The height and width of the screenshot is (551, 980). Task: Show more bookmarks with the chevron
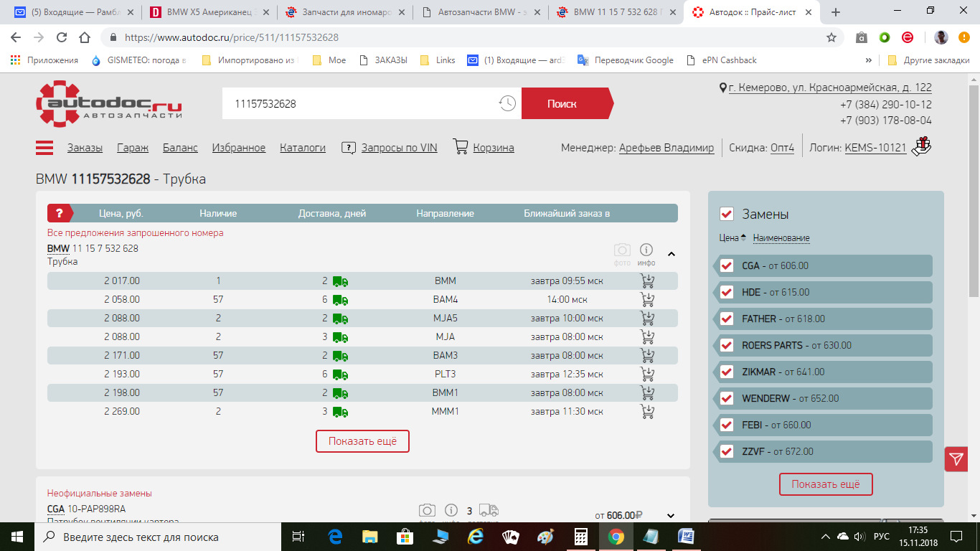point(869,60)
